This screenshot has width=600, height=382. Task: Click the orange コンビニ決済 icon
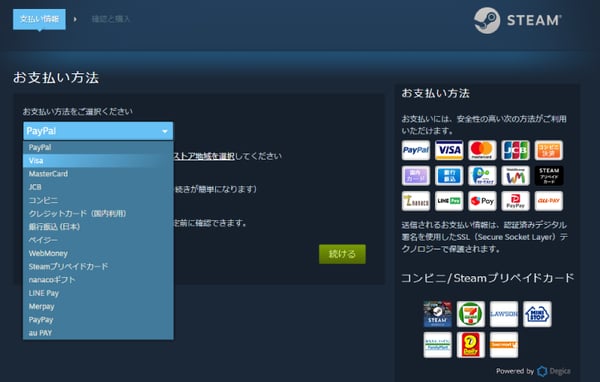(x=549, y=150)
